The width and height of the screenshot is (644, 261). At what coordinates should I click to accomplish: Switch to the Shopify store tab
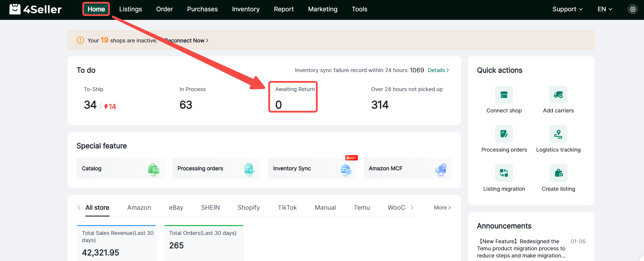pos(249,208)
